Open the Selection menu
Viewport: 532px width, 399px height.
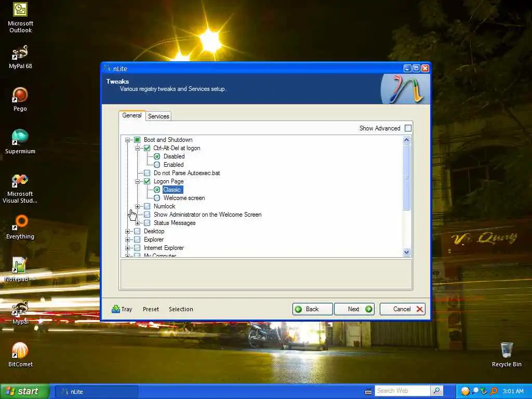point(181,309)
